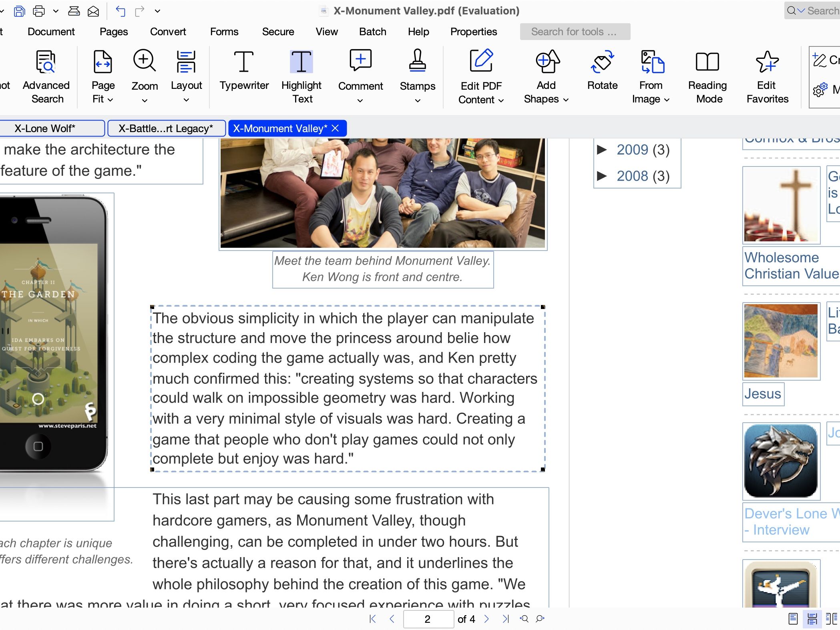Click the Search box in the title bar
This screenshot has width=840, height=630.
(x=812, y=11)
